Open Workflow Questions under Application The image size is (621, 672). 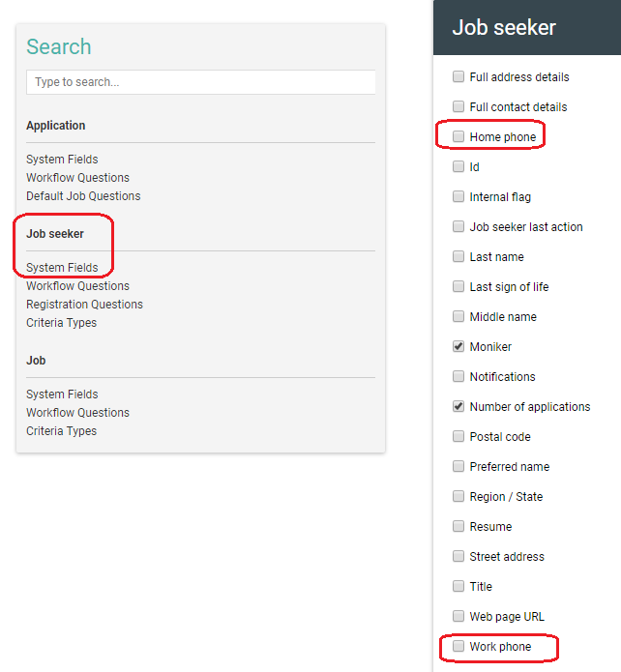[77, 178]
